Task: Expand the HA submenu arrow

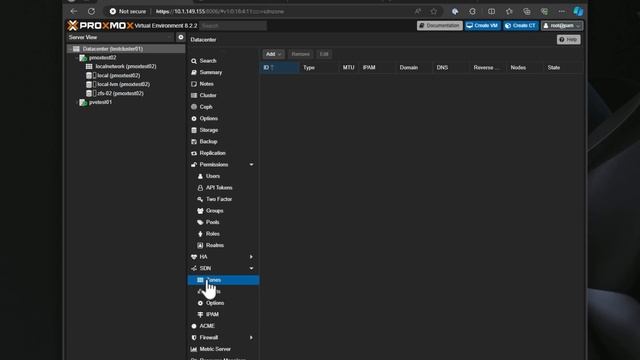Action: (251, 257)
